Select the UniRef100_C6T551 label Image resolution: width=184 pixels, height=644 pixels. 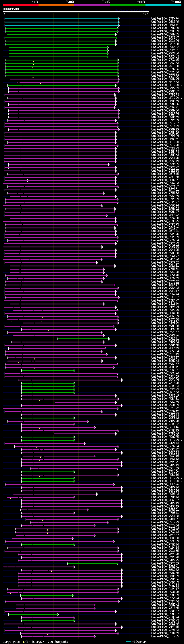(165, 231)
